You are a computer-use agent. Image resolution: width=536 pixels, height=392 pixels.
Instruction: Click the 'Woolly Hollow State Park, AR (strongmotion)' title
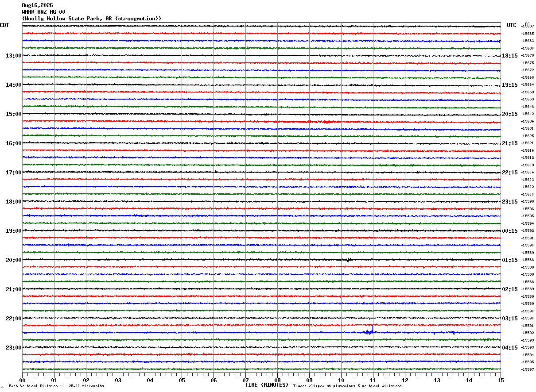92,19
